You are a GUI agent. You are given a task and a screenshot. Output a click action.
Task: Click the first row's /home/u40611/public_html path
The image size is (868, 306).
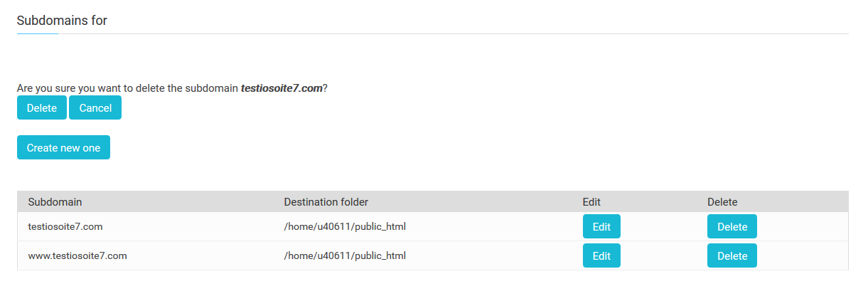[345, 227]
